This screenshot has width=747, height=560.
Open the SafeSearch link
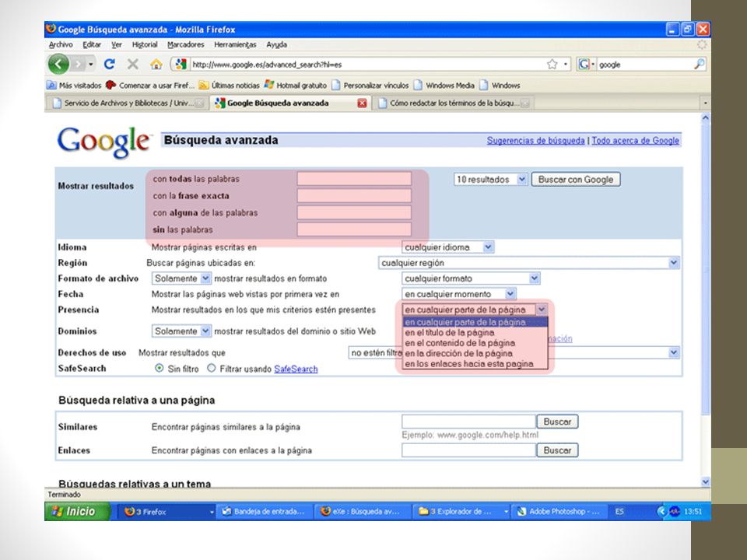coord(296,369)
